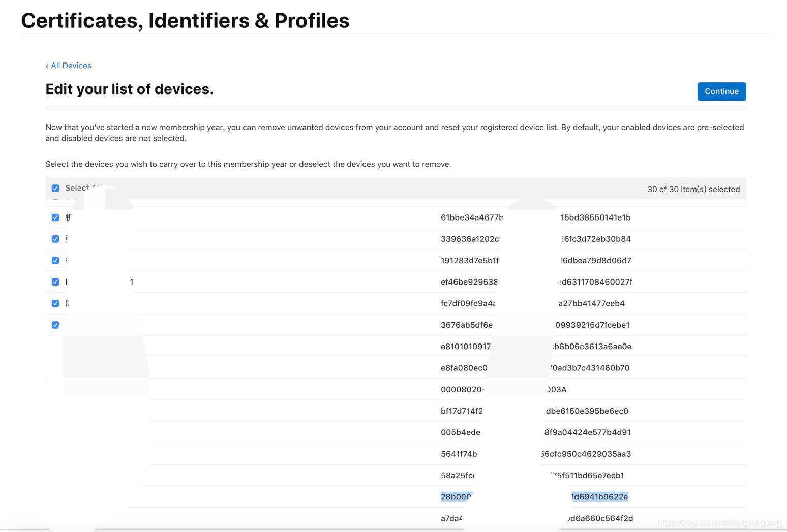Deselect device with UDID starting 191283d7e5b1f
This screenshot has width=787, height=532.
(55, 261)
